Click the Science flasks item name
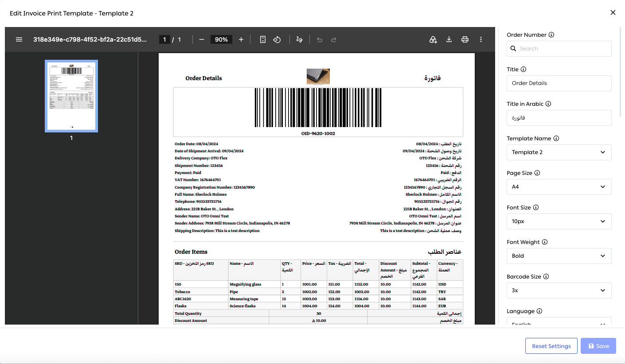Image resolution: width=625 pixels, height=364 pixels. (x=243, y=306)
